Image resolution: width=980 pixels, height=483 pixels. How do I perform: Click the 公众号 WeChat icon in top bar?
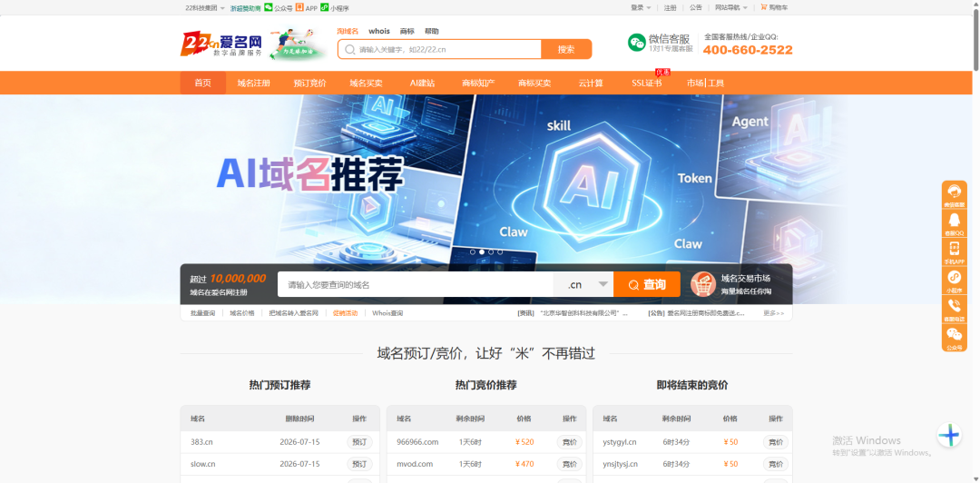[x=268, y=7]
